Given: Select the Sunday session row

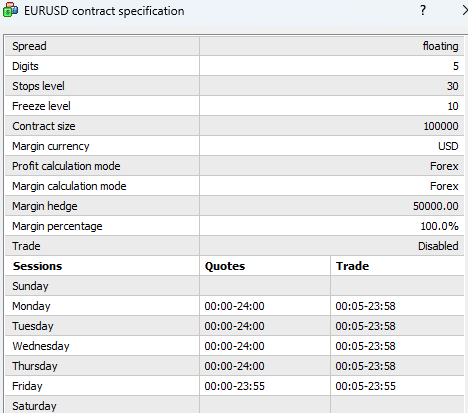Looking at the screenshot, I should [x=234, y=286].
